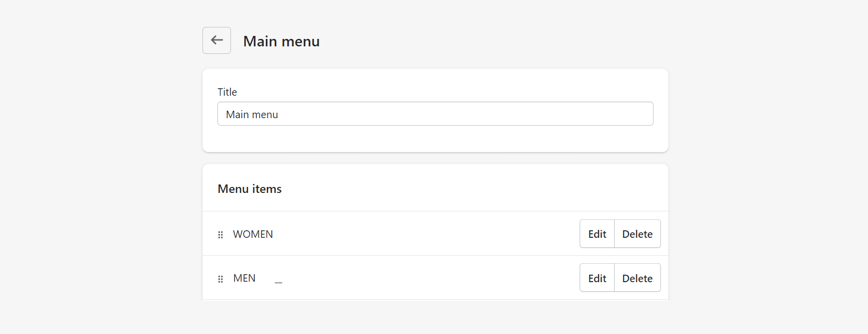The width and height of the screenshot is (868, 334).
Task: Grab the WOMEN row reorder grip
Action: tap(220, 235)
